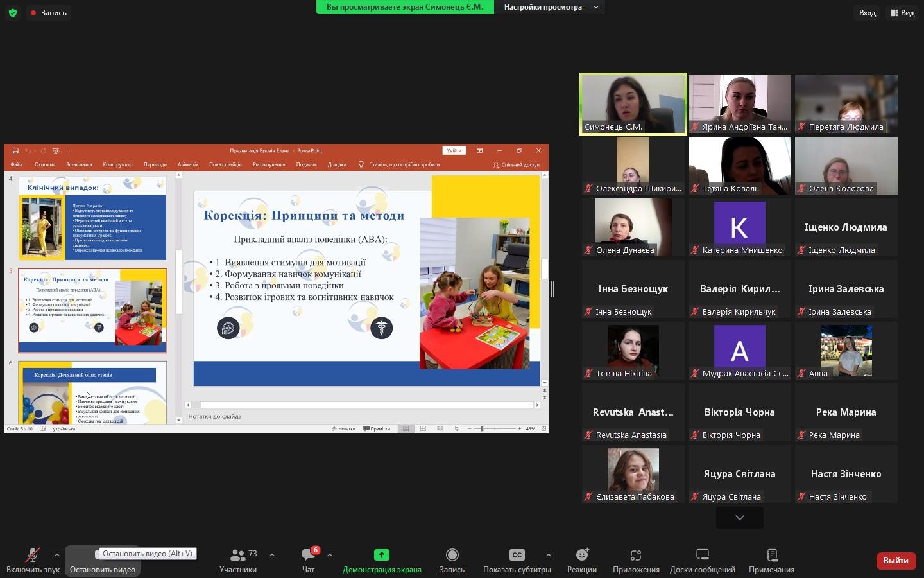Expand subtitles options arrow
This screenshot has height=578, width=924.
548,555
